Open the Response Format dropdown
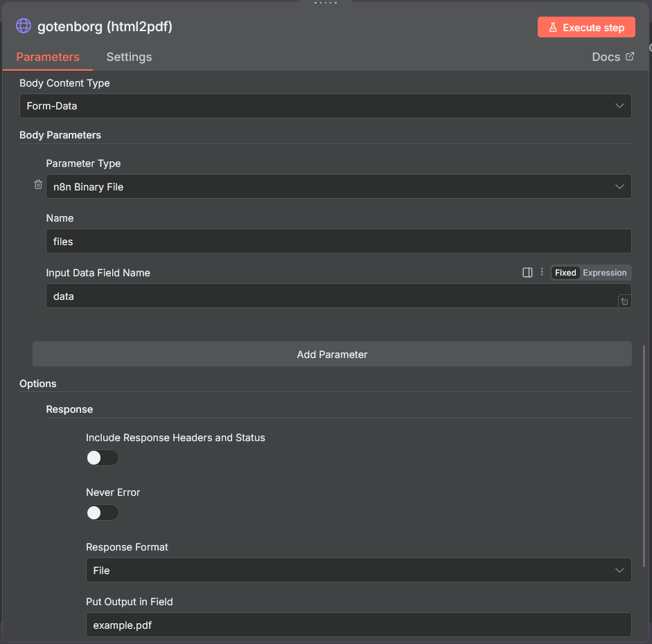 358,570
